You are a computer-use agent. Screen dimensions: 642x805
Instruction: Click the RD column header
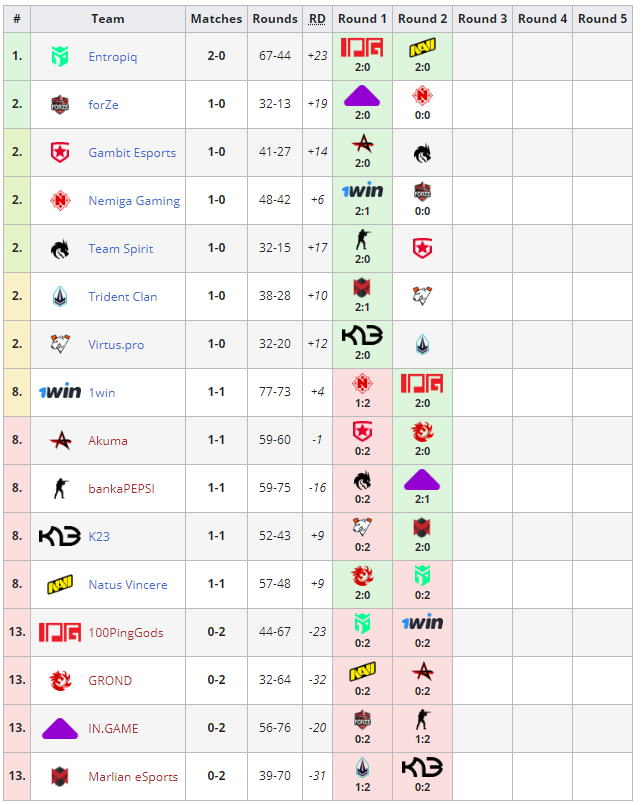tap(317, 18)
